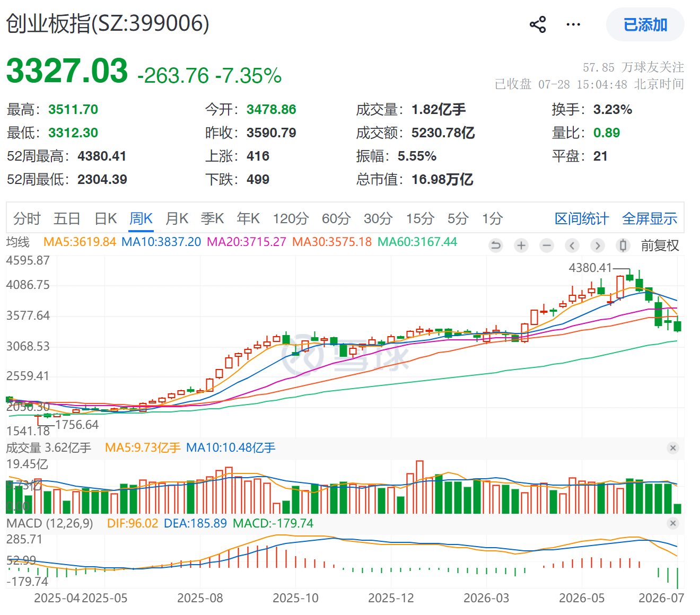Shift chart right with the right chevron
Image resolution: width=700 pixels, height=615 pixels.
click(598, 245)
